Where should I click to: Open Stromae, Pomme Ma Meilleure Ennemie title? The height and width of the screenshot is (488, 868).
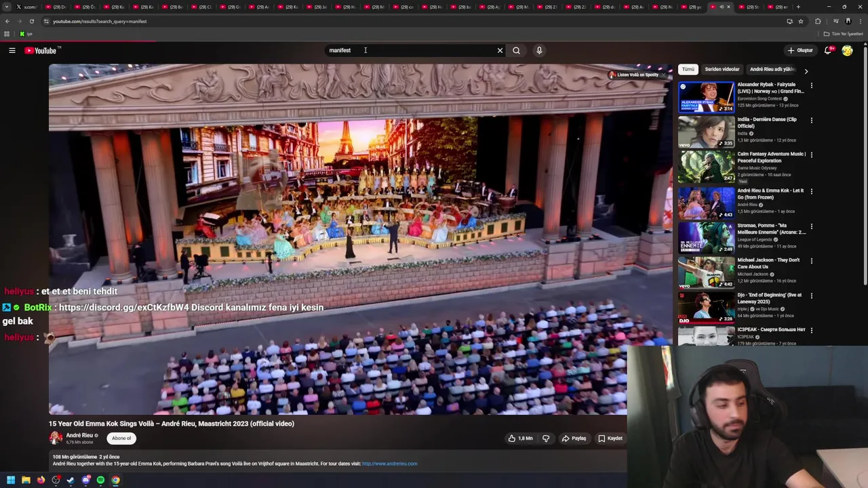[x=772, y=229]
